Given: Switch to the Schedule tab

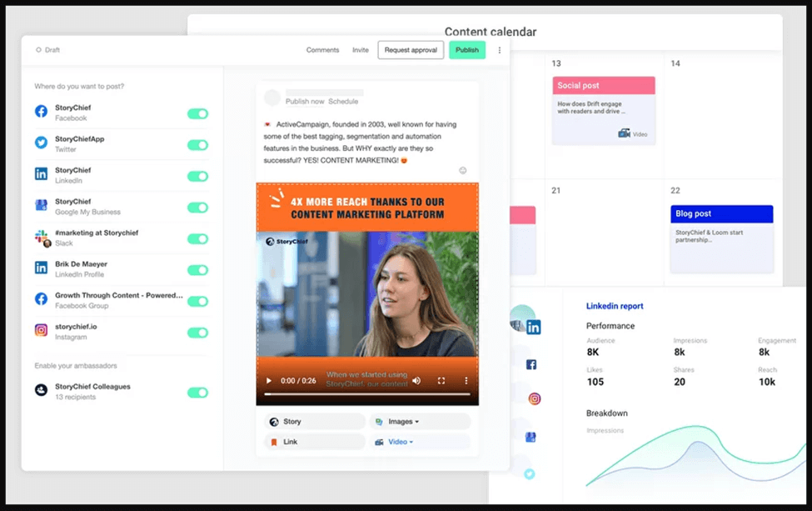Looking at the screenshot, I should tap(343, 101).
